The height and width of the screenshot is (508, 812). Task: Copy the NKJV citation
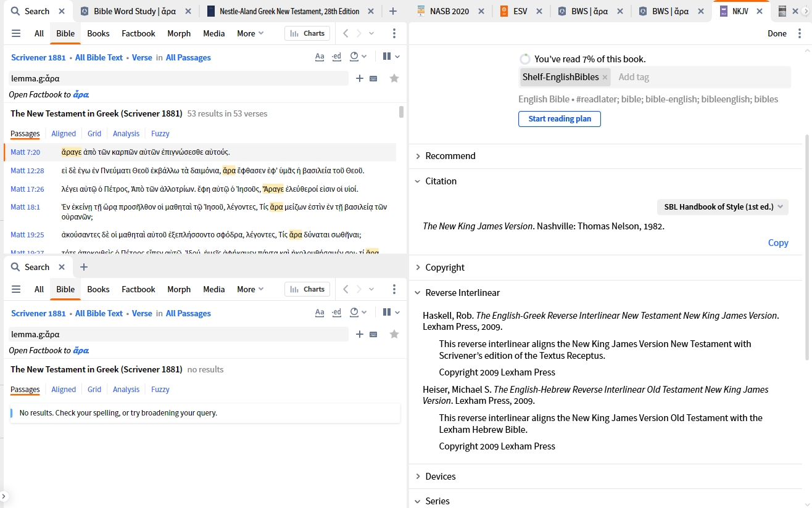[x=778, y=242]
